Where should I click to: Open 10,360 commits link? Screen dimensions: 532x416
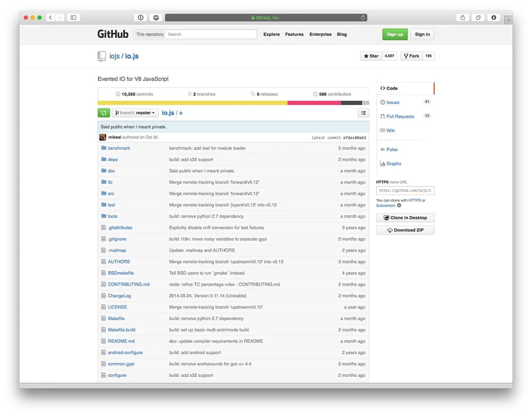(134, 94)
